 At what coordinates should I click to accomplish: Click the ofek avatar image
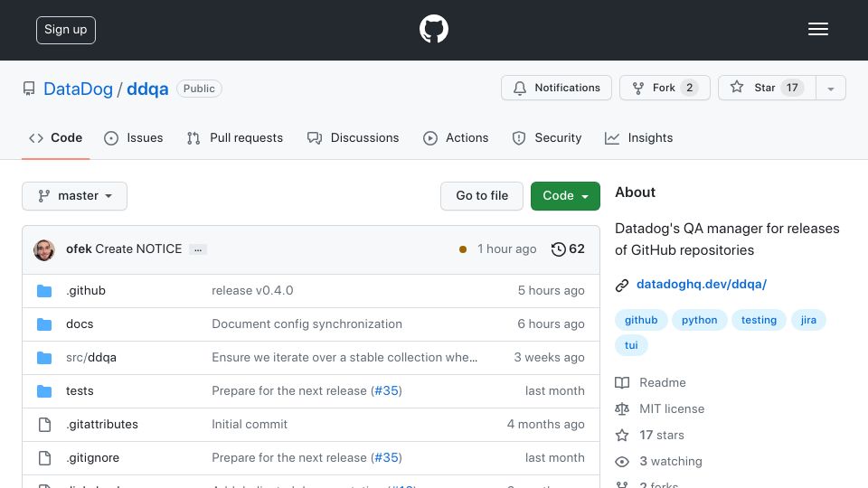(43, 250)
